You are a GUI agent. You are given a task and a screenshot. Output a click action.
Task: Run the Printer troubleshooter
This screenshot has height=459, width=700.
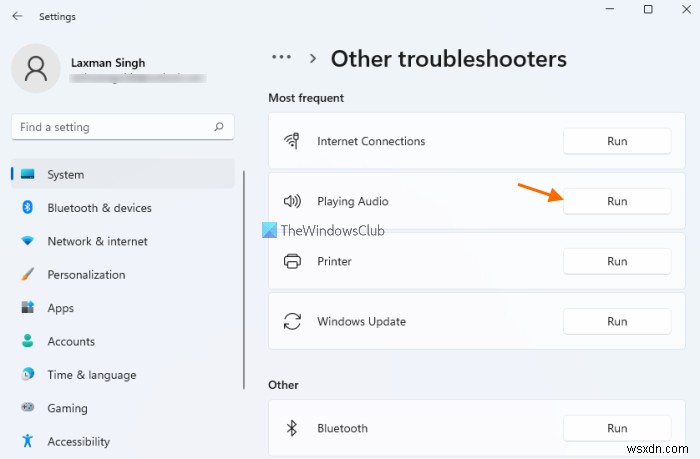coord(616,261)
